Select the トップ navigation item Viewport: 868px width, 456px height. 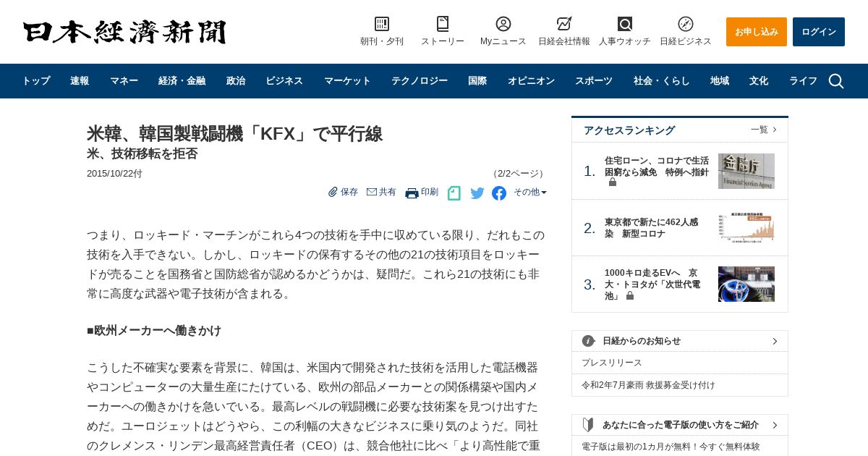pos(36,81)
